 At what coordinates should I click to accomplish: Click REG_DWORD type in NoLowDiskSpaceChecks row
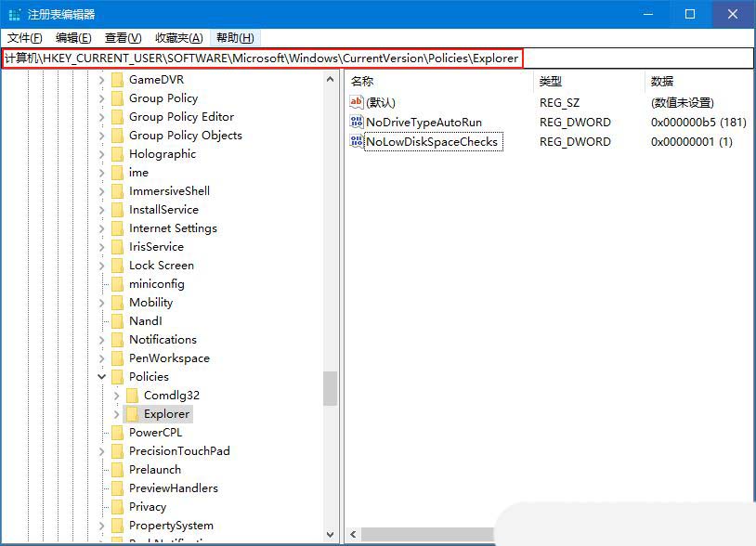(x=575, y=142)
